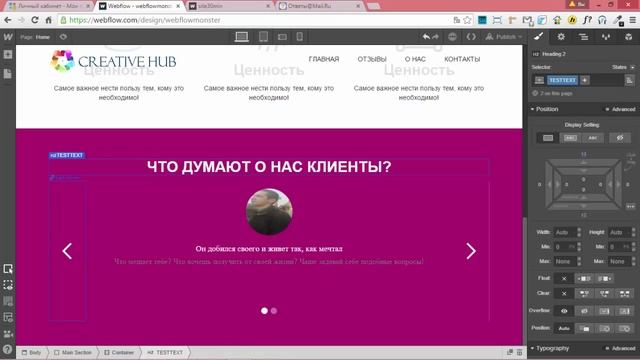The width and height of the screenshot is (640, 360).
Task: Open the code export icon
Action: click(471, 37)
